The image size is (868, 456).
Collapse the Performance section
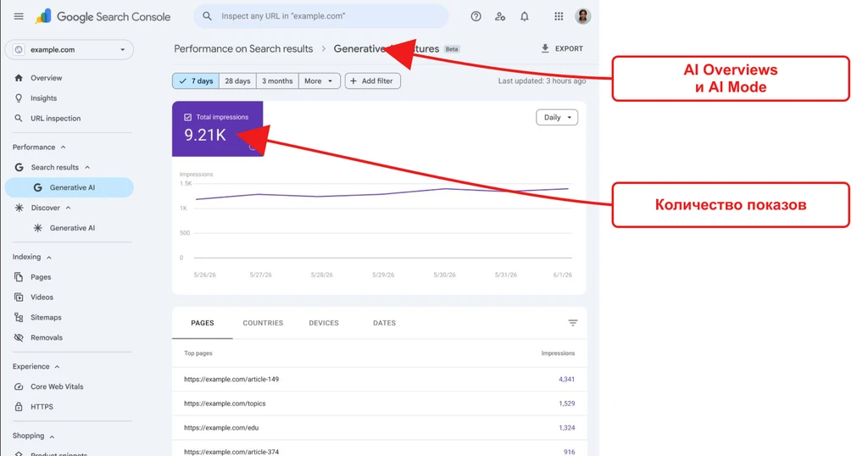click(x=63, y=147)
